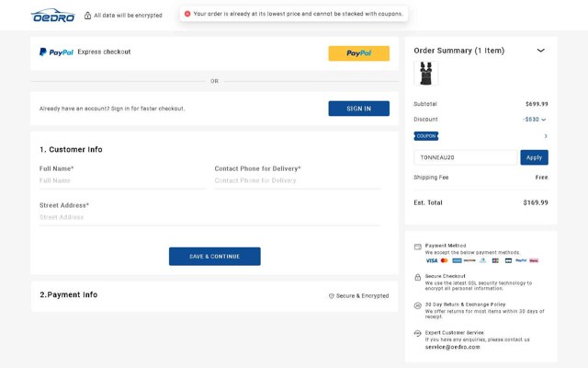Click the Expert Customer Service headset icon
588x368 pixels.
tap(418, 333)
